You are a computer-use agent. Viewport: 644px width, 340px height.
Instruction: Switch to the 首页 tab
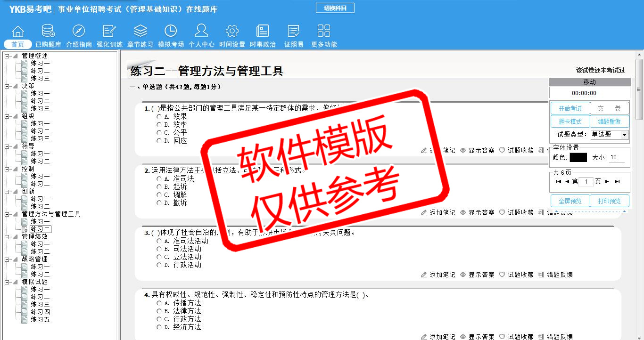coord(18,44)
